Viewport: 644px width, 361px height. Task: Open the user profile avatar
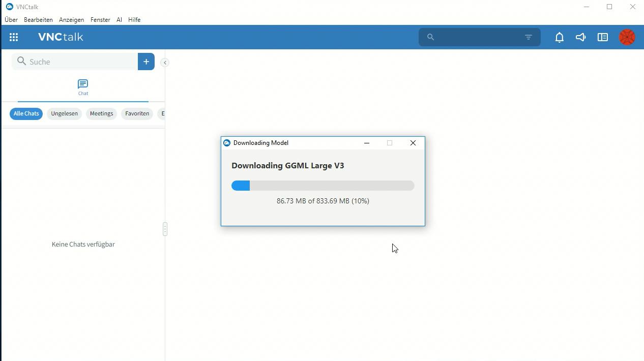click(627, 37)
